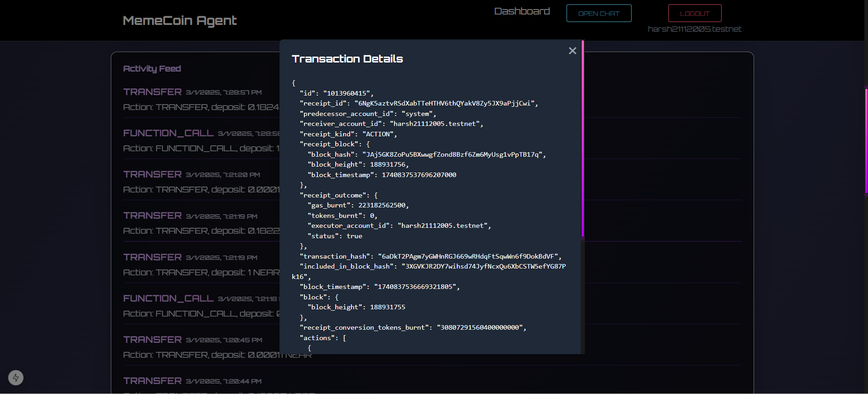Click harsh21112005.testnet account name in header
The height and width of the screenshot is (394, 868).
694,29
